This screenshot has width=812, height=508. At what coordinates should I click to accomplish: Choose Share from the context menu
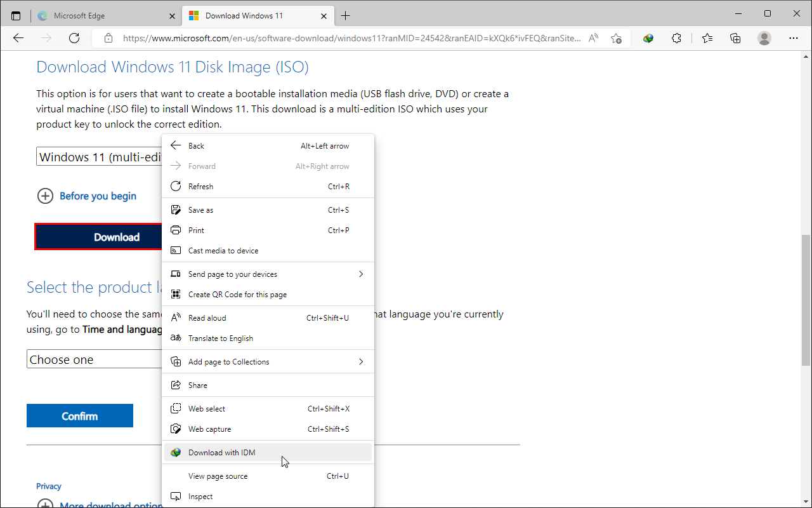(x=268, y=385)
